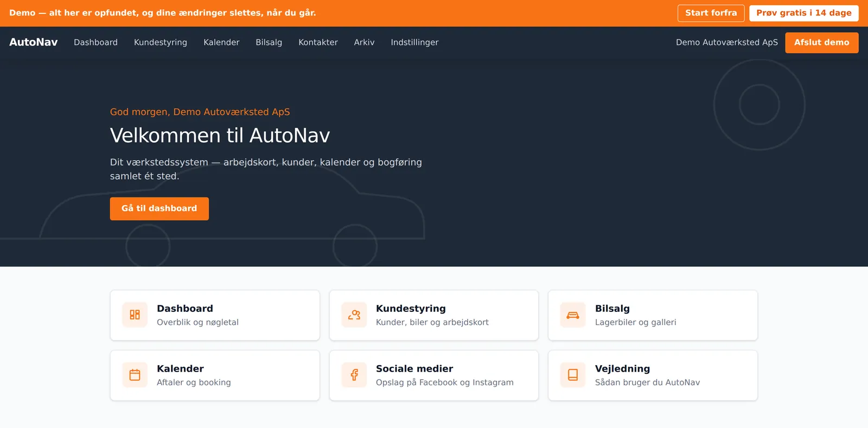The image size is (868, 428).
Task: Open the Arkiv menu item
Action: coord(364,42)
